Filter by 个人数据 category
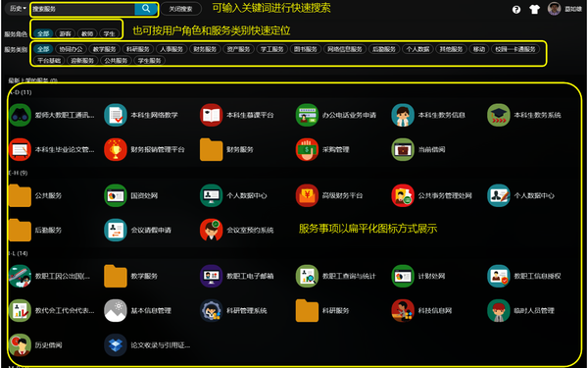The image size is (588, 368). (x=417, y=49)
